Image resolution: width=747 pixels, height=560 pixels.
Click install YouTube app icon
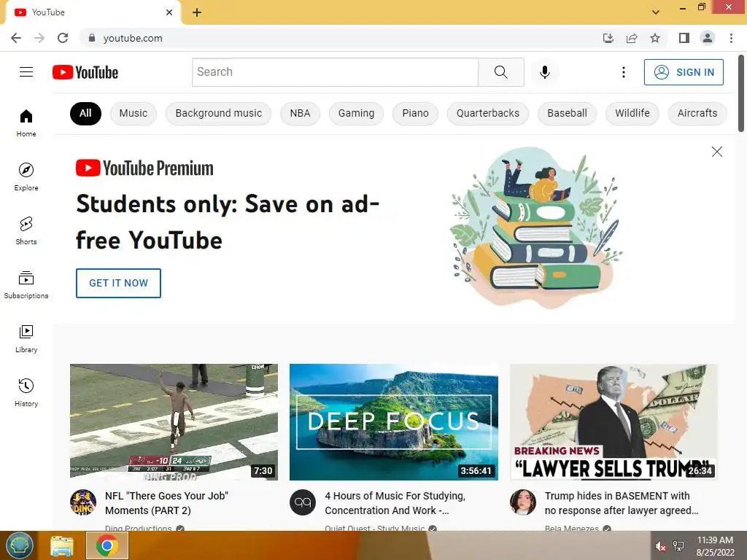[x=608, y=38]
